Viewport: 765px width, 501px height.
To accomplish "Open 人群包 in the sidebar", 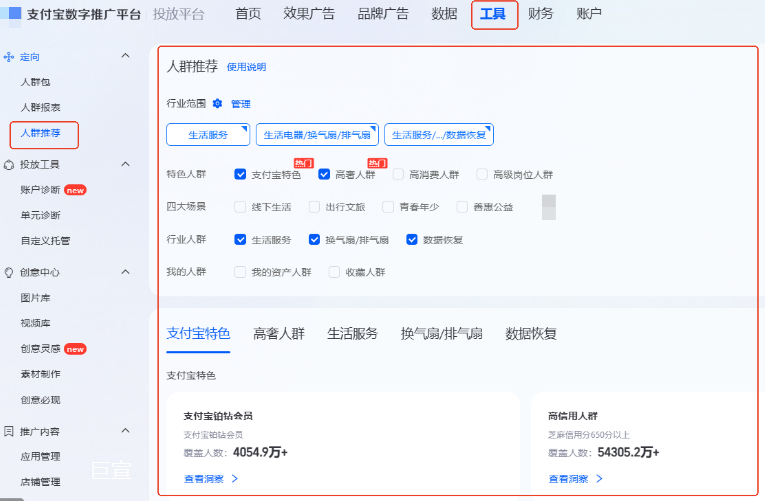I will coord(35,82).
